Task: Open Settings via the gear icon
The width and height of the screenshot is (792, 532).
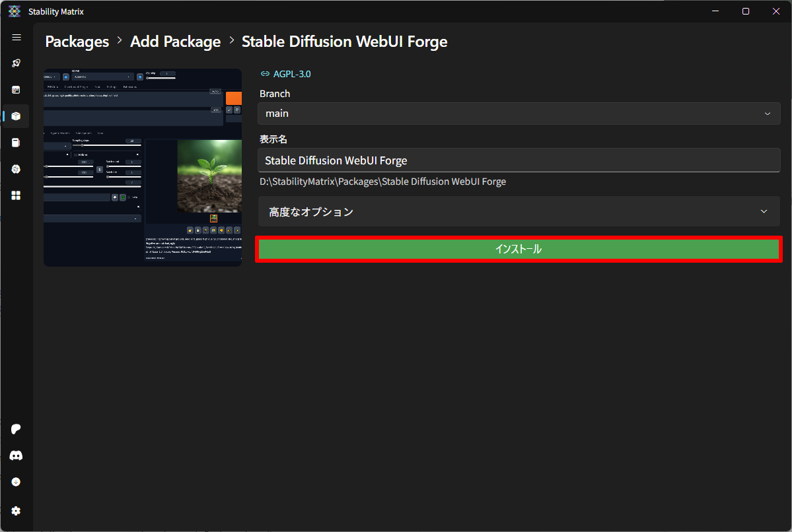Action: pos(17,511)
